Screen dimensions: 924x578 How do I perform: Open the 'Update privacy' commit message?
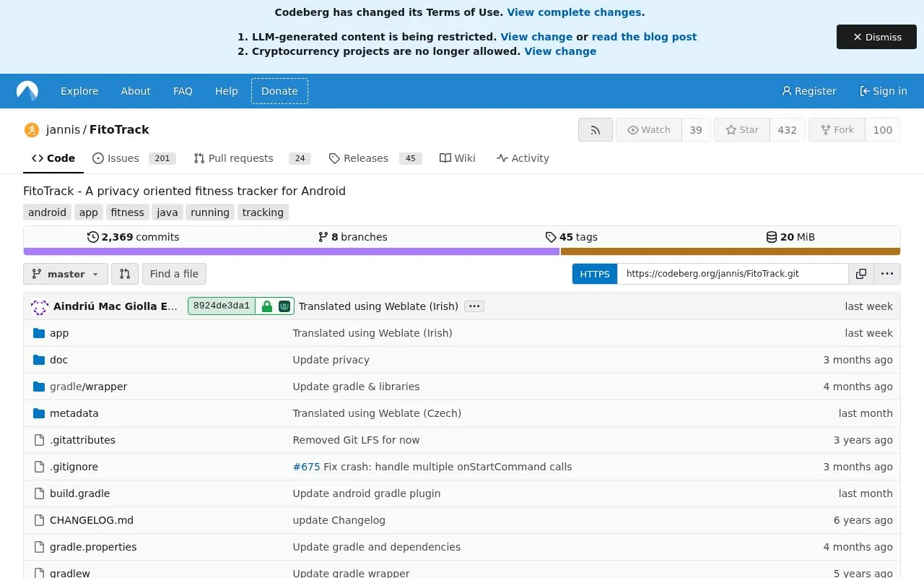click(331, 360)
